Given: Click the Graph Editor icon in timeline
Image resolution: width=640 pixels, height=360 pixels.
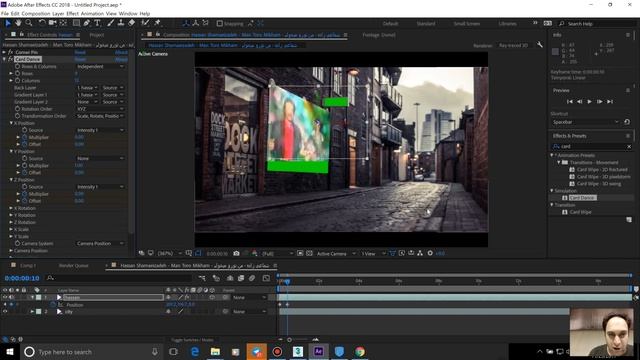Looking at the screenshot, I should coord(267,278).
